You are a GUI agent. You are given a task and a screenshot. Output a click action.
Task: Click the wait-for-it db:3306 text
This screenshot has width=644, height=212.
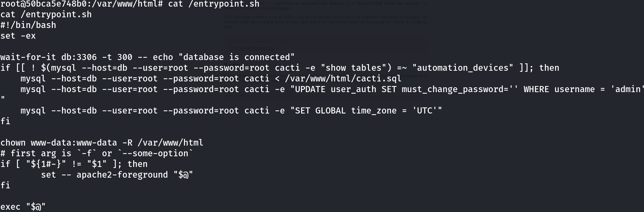[49, 57]
